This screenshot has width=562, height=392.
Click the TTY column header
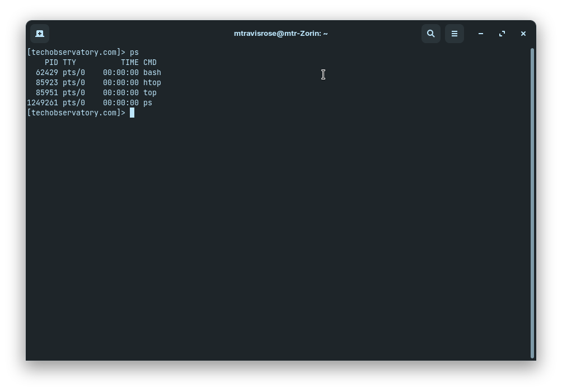[69, 63]
